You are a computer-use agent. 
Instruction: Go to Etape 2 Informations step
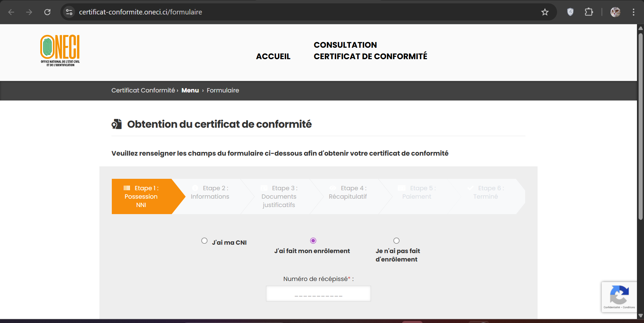point(210,193)
